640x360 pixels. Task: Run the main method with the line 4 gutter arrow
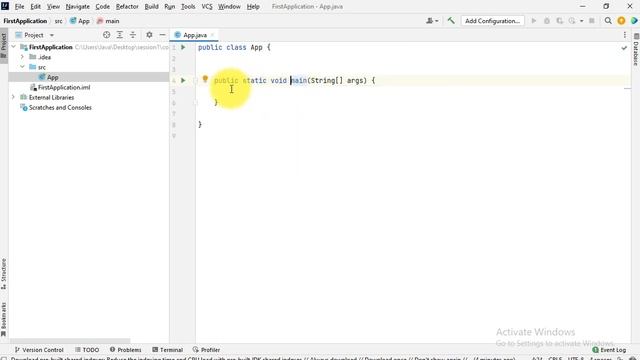click(x=183, y=80)
